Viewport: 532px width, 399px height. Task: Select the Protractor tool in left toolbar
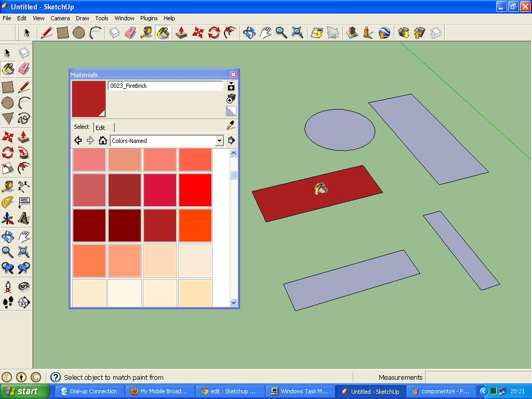click(8, 203)
